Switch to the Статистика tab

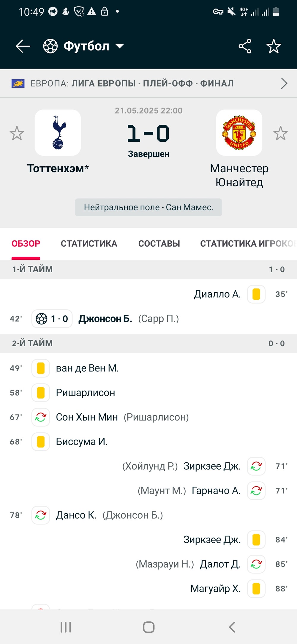click(x=89, y=244)
